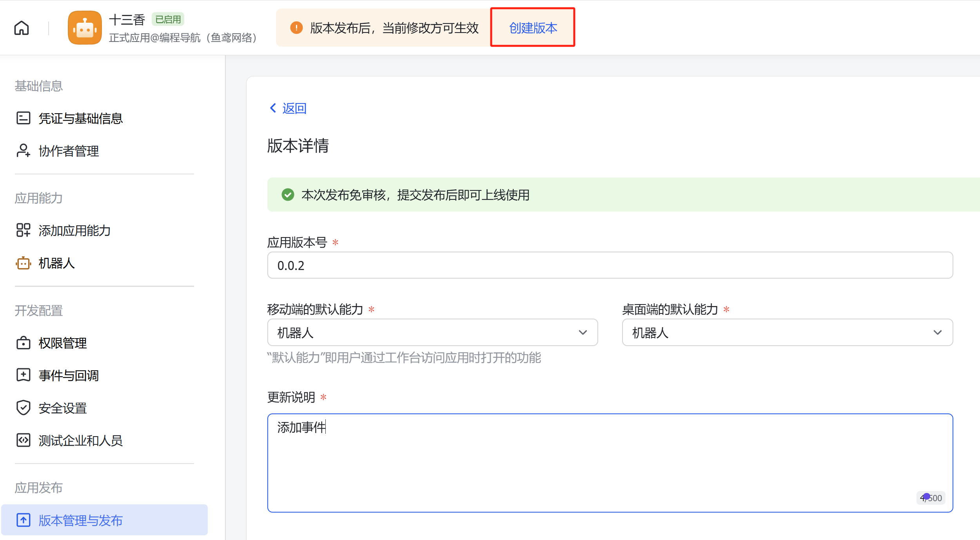980x540 pixels.
Task: Open 权限管理 permission management menu
Action: (63, 343)
